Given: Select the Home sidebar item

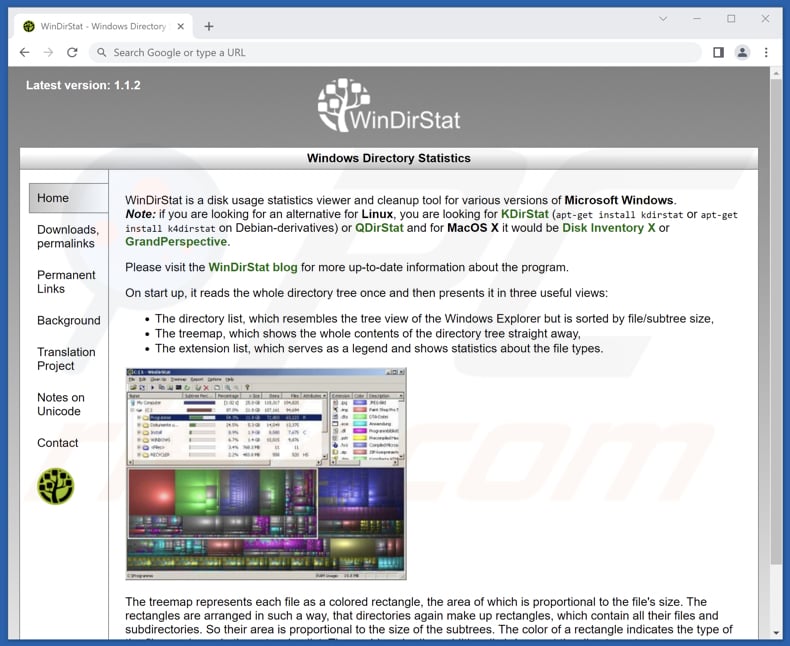Looking at the screenshot, I should pos(69,198).
